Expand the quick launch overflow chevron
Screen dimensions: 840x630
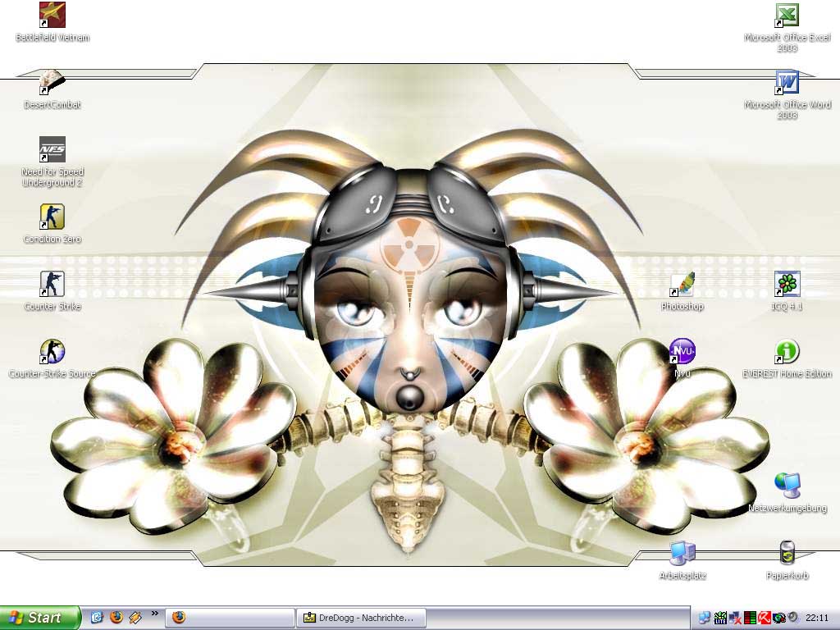155,614
